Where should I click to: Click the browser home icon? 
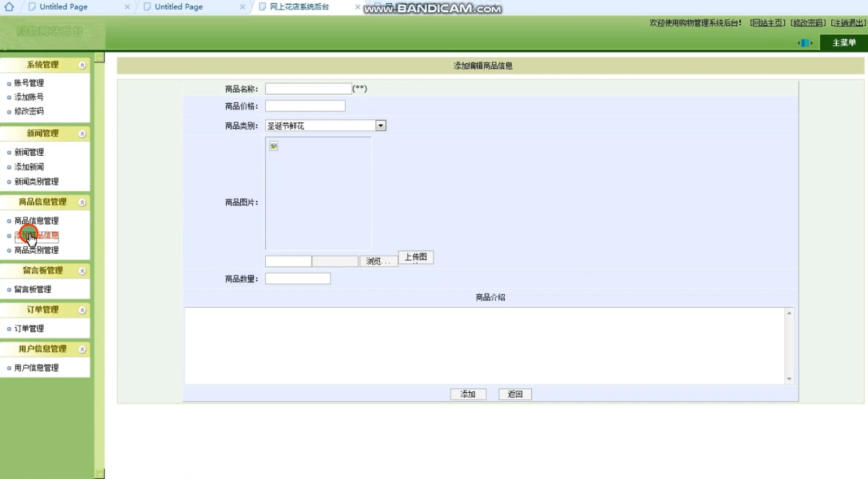click(9, 7)
